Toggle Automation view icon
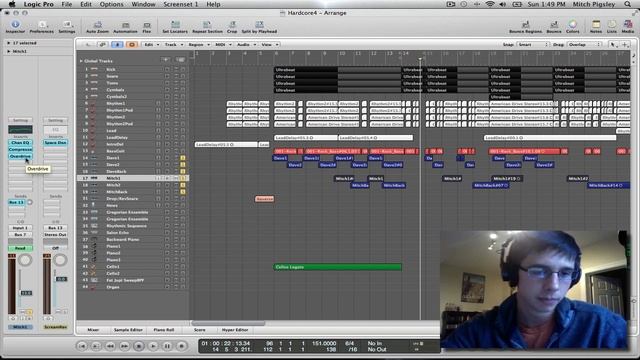 coord(125,25)
